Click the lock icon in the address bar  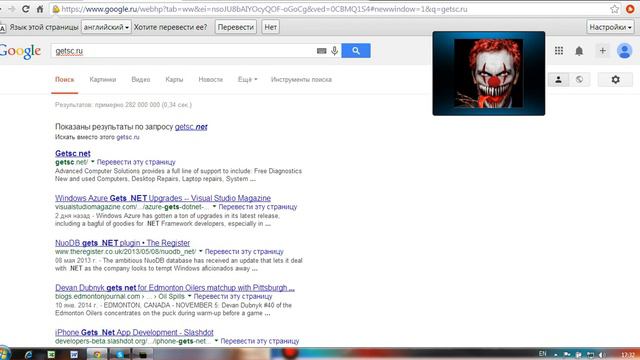(x=56, y=9)
